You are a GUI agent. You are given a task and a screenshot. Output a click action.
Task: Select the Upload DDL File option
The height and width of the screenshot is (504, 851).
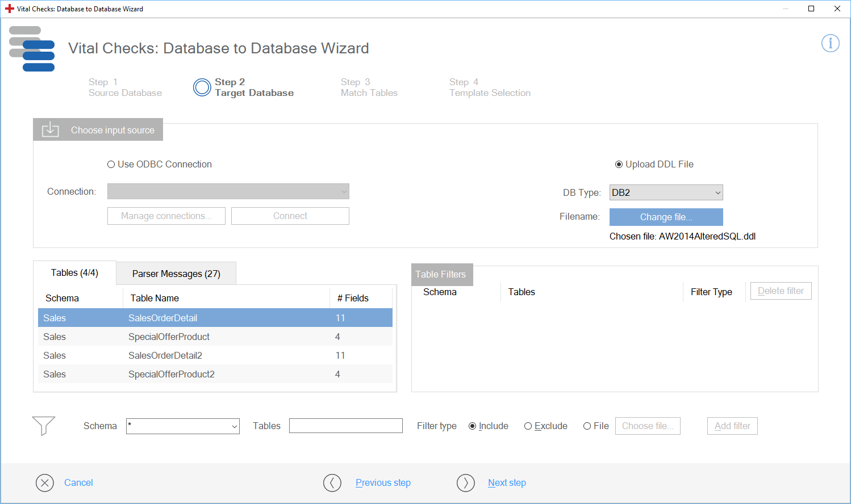tap(619, 165)
